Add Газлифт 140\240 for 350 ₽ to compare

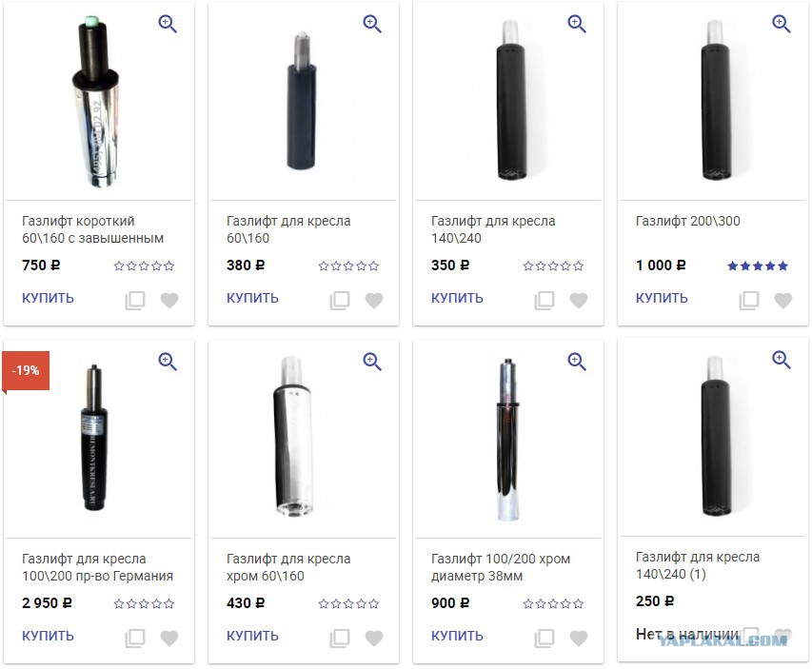pos(545,301)
